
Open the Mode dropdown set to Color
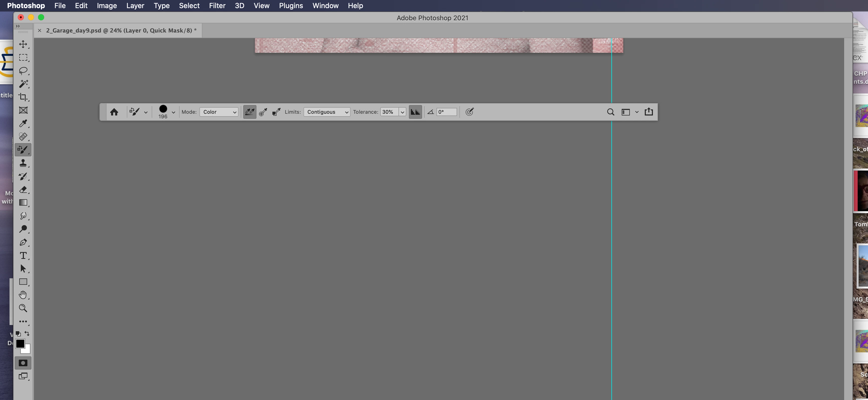219,112
